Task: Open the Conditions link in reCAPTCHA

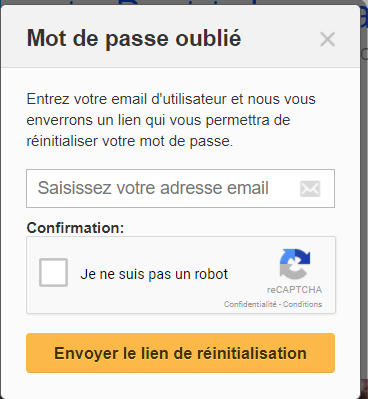Action: pyautogui.click(x=302, y=304)
